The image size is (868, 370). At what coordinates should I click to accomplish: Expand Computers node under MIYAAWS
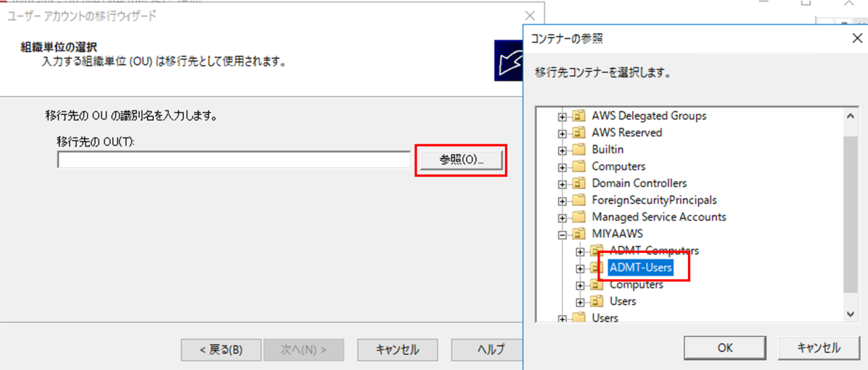pos(580,285)
